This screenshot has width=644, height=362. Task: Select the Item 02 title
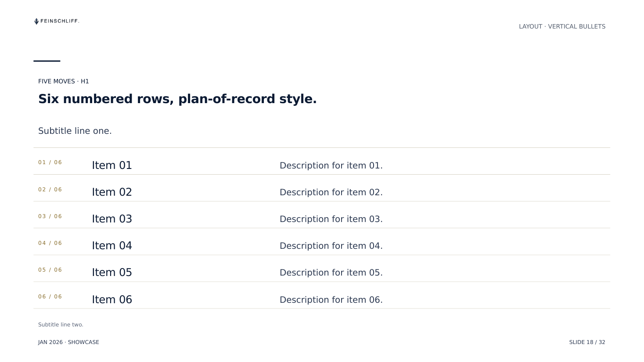(x=112, y=192)
